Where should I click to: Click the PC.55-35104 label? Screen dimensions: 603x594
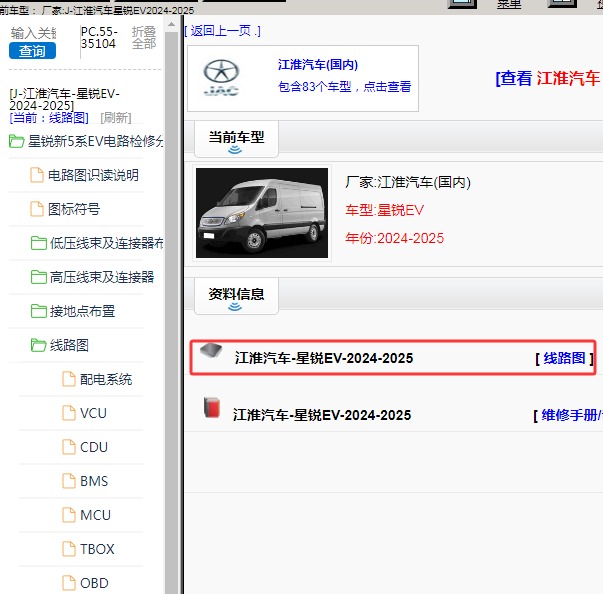tap(99, 38)
